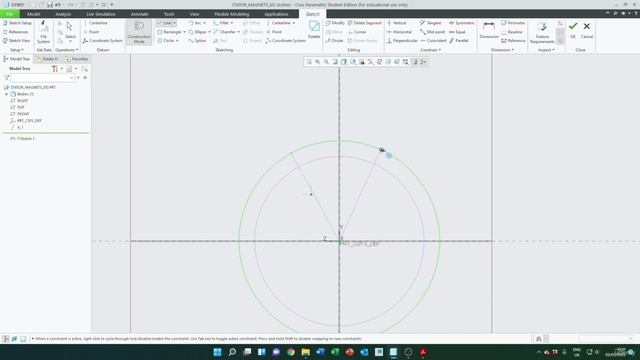Switch to the Flexible Modeling ribbon tab
Screen dimensions: 640x360
(x=231, y=14)
